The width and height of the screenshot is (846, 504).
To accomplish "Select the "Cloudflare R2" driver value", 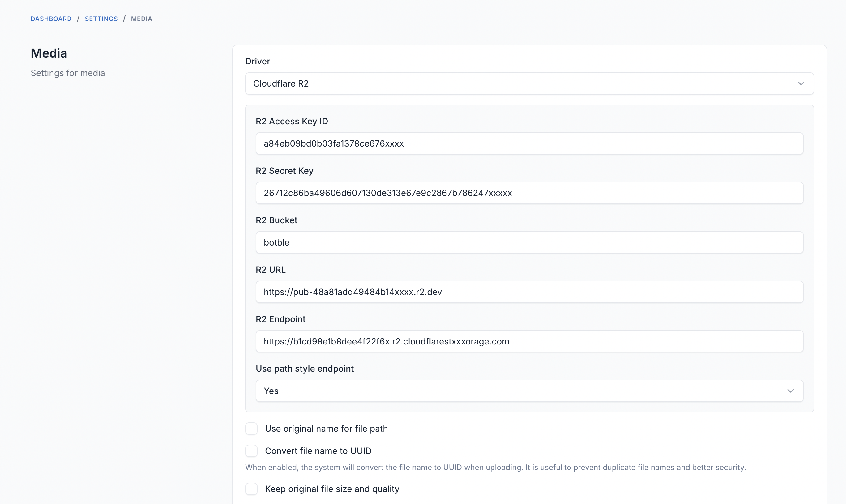I will click(x=281, y=83).
